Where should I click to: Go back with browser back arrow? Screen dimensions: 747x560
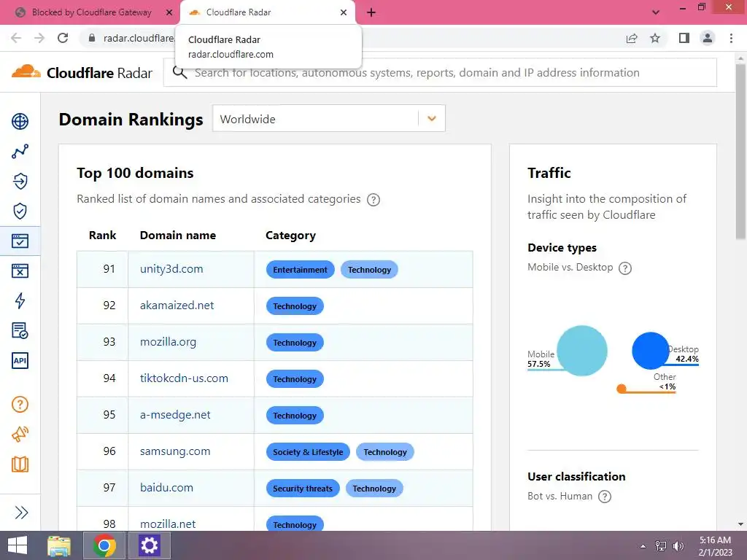(x=16, y=38)
